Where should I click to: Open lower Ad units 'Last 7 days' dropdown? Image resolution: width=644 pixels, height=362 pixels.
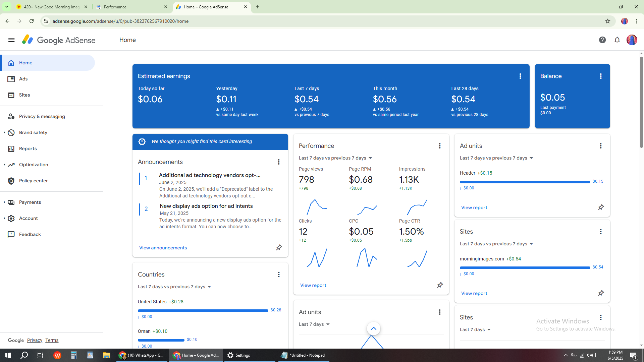(314, 324)
